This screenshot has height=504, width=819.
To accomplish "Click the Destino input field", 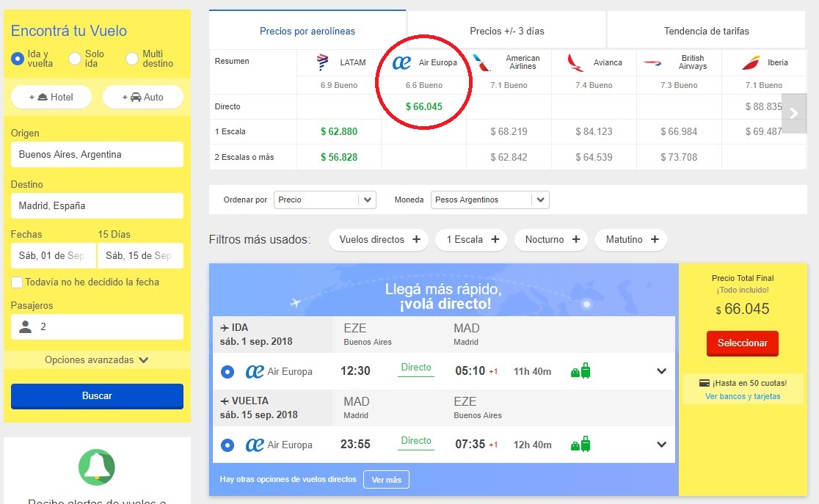I will point(97,206).
